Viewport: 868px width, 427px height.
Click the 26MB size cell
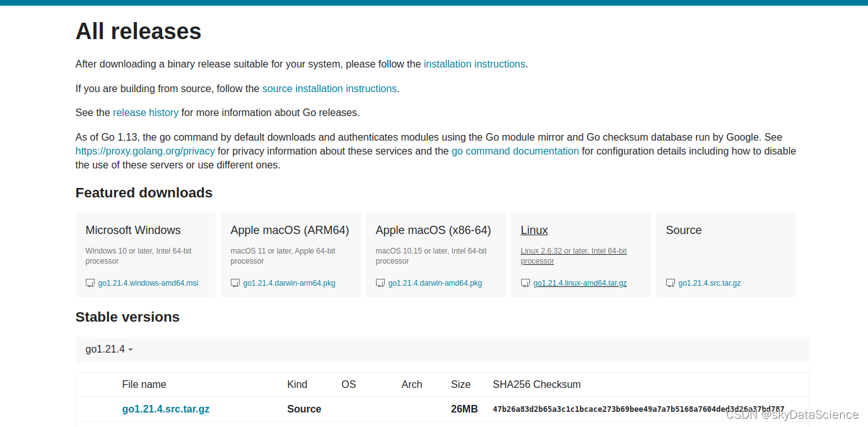click(x=464, y=409)
